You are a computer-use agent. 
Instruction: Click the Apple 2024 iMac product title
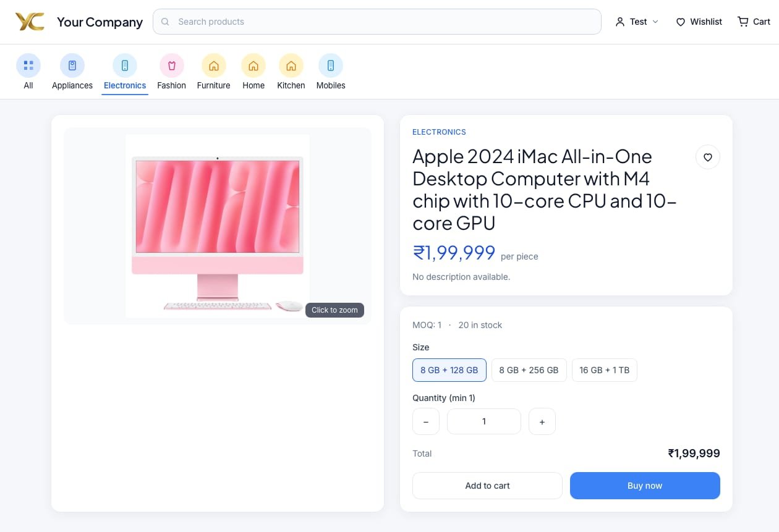coord(545,189)
